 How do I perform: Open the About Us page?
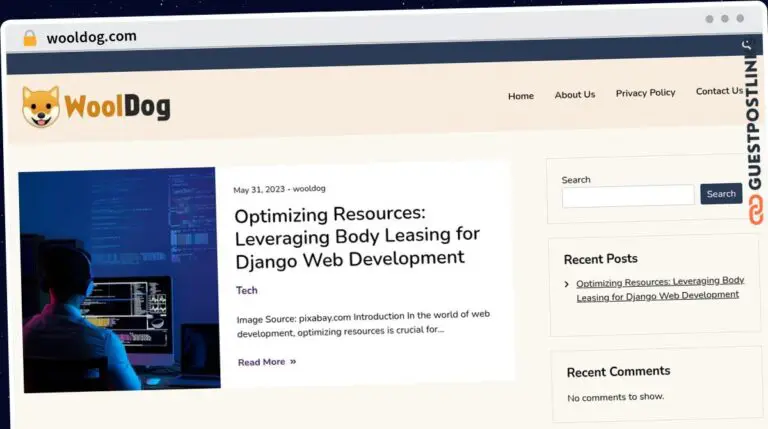pos(574,95)
